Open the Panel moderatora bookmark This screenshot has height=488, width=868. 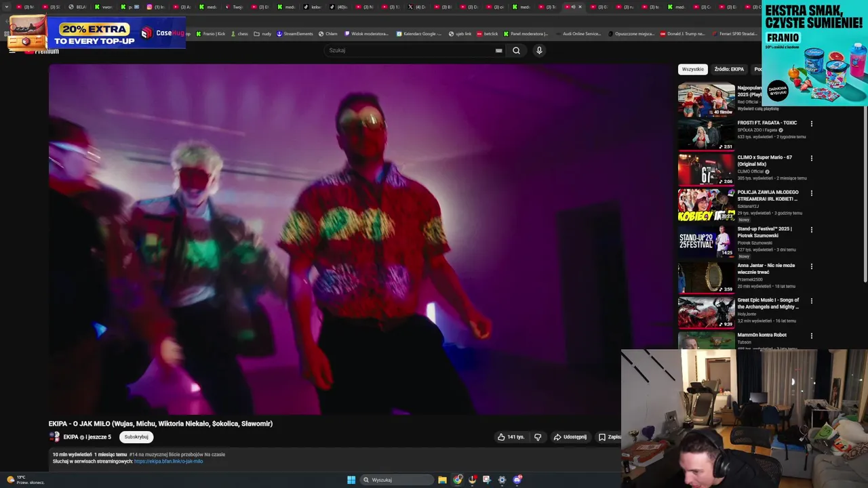click(526, 33)
